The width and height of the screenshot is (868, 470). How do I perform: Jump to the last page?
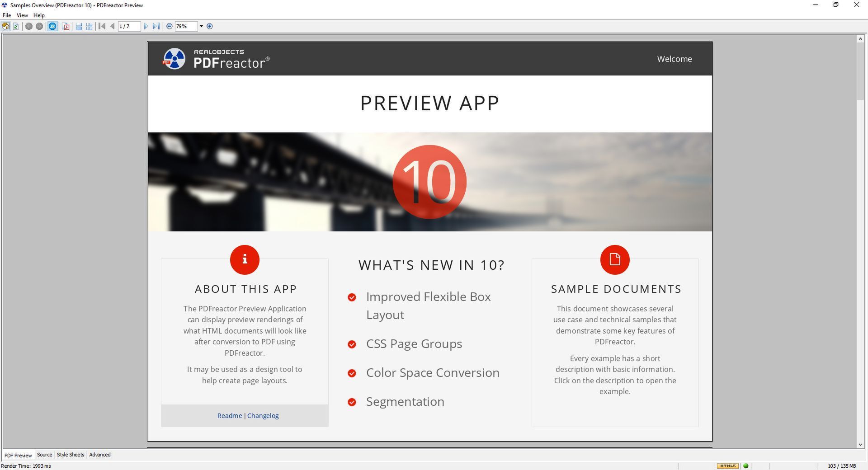coord(156,26)
